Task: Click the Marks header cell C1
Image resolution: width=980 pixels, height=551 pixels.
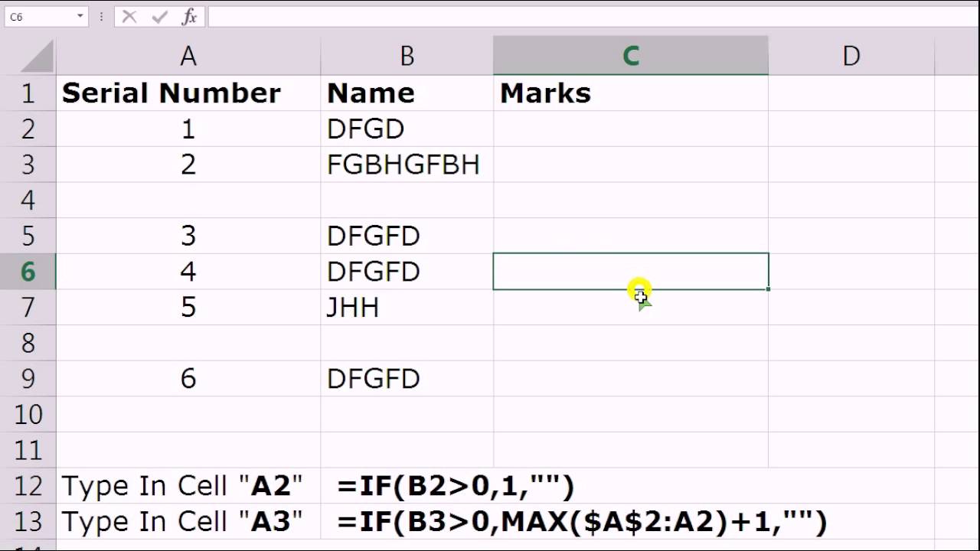Action: [x=631, y=93]
